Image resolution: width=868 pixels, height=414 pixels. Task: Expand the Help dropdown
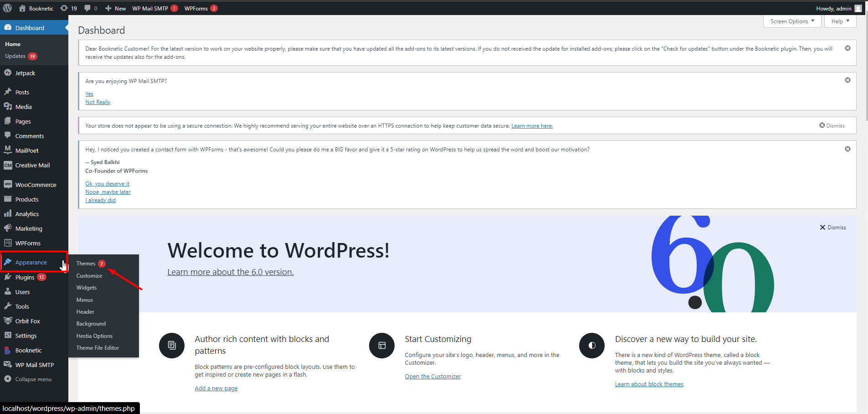coord(840,21)
